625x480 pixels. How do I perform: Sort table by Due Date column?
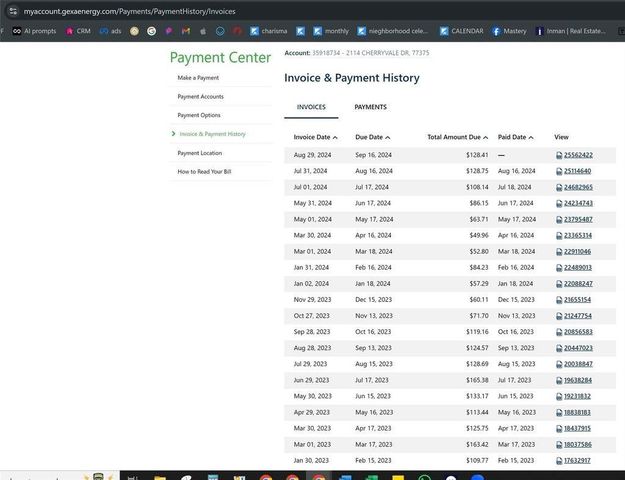point(372,137)
